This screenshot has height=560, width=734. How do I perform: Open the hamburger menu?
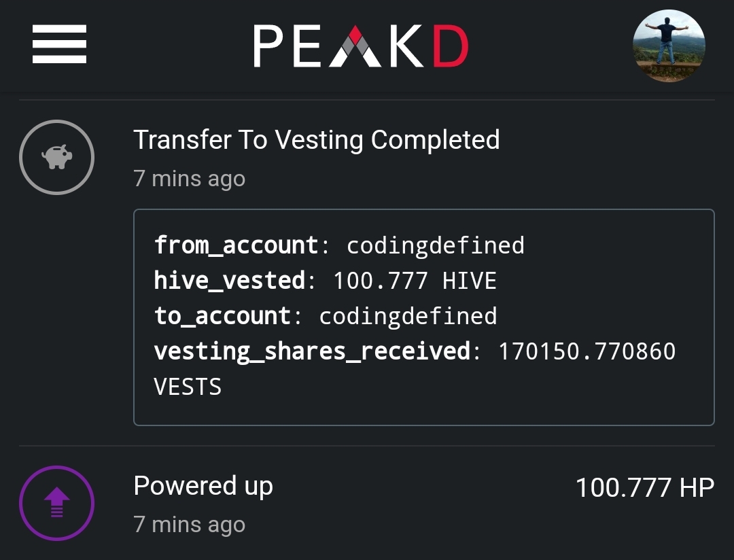59,44
